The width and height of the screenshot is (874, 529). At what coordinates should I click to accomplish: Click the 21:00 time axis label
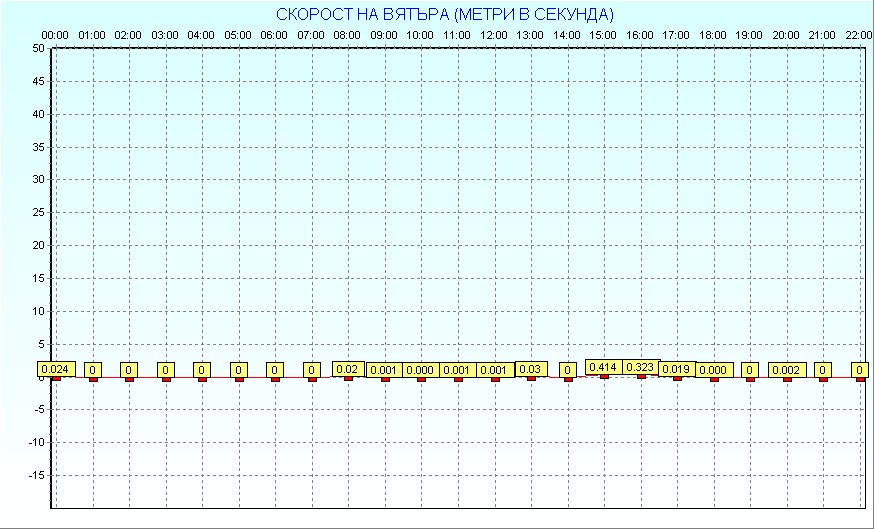822,35
